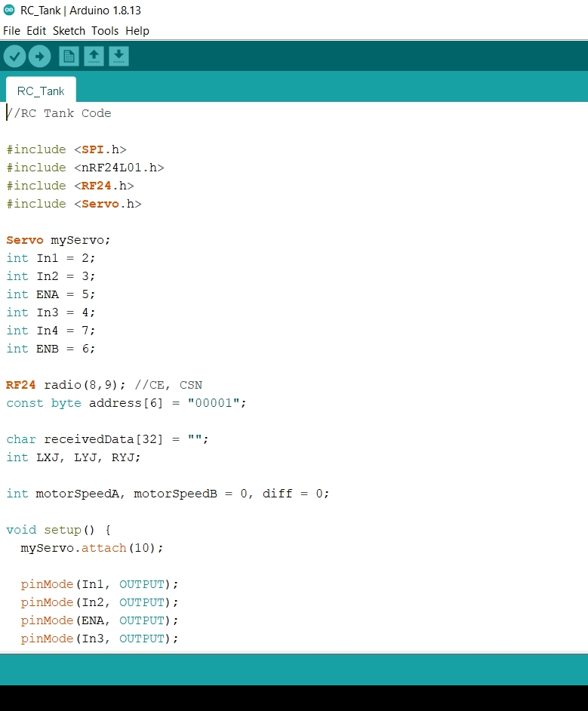Open the Help menu

click(x=137, y=31)
